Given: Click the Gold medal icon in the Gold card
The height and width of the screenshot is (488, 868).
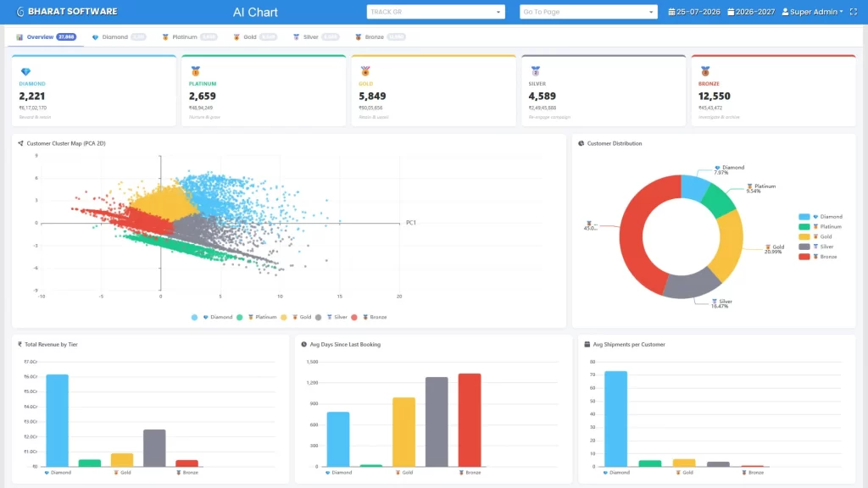Looking at the screenshot, I should [365, 71].
